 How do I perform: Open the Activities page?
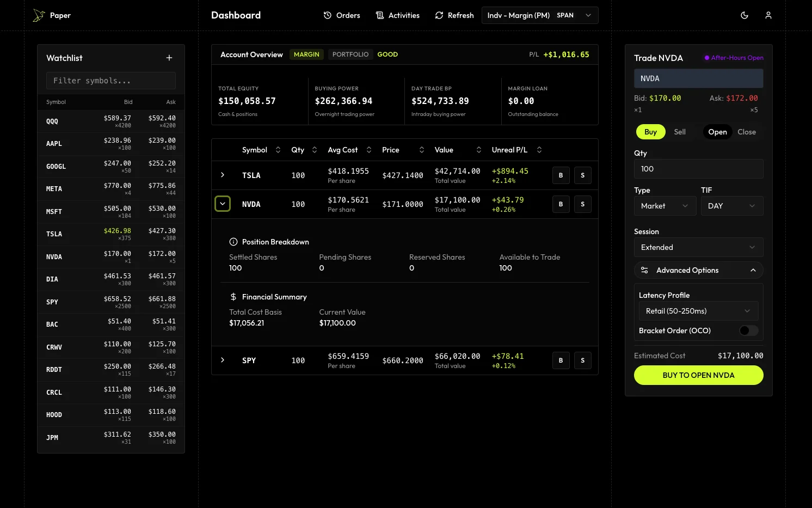click(398, 15)
